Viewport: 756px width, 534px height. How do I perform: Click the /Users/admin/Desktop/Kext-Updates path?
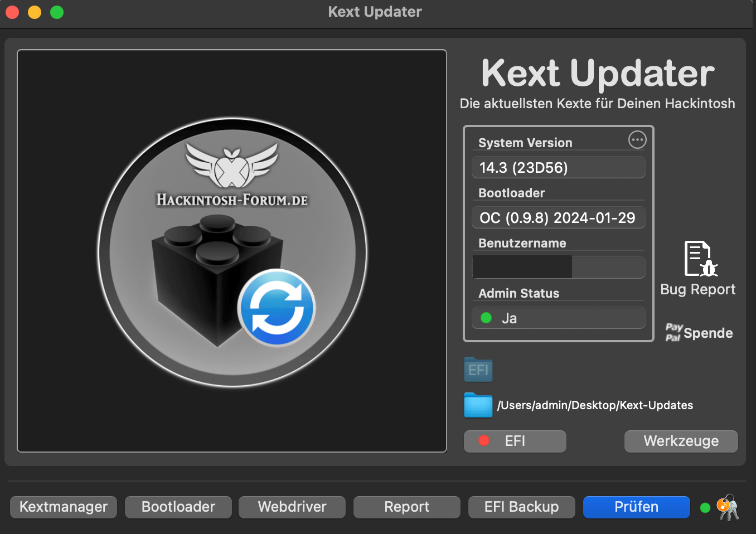[595, 405]
